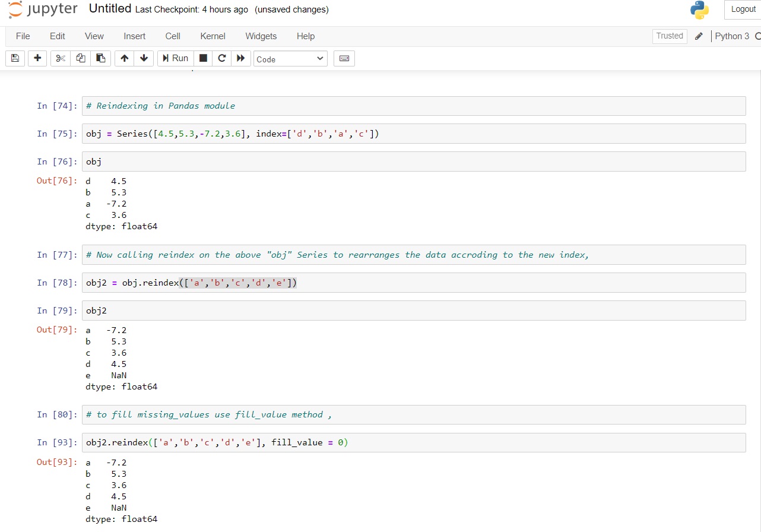Image resolution: width=761 pixels, height=532 pixels.
Task: Open the cell type dropdown showing Code
Action: 290,58
